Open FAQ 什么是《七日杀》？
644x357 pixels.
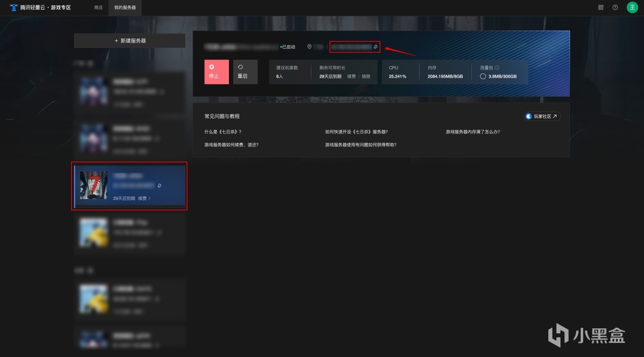pyautogui.click(x=223, y=132)
